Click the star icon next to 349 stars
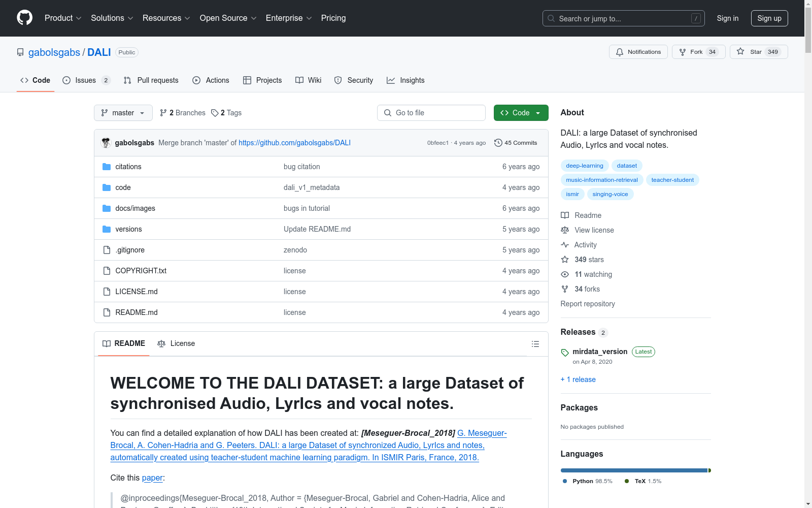This screenshot has width=812, height=508. [565, 260]
